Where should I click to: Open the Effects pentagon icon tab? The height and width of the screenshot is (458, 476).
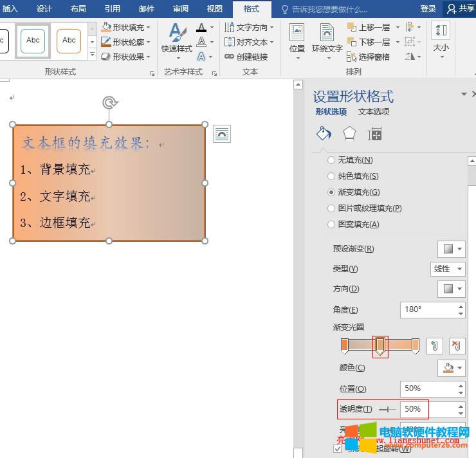[x=349, y=133]
